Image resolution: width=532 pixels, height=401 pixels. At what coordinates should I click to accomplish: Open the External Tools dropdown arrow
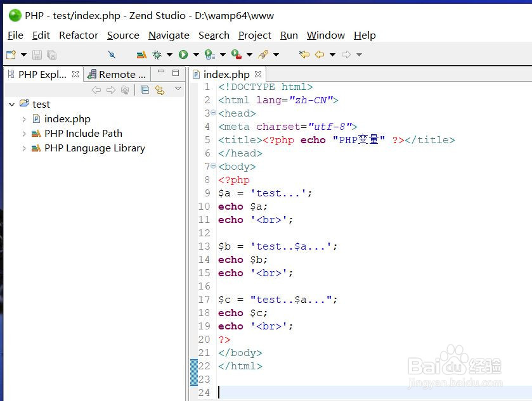(x=249, y=54)
